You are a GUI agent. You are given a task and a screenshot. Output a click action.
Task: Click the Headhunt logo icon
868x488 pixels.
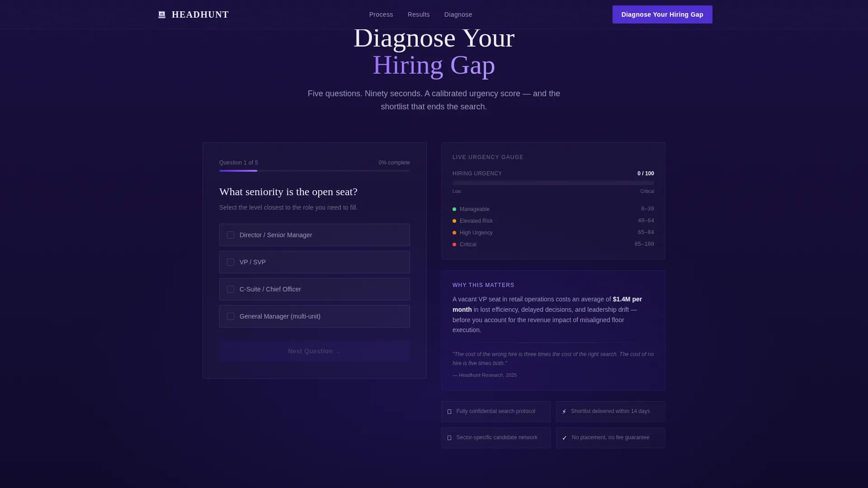click(x=162, y=14)
